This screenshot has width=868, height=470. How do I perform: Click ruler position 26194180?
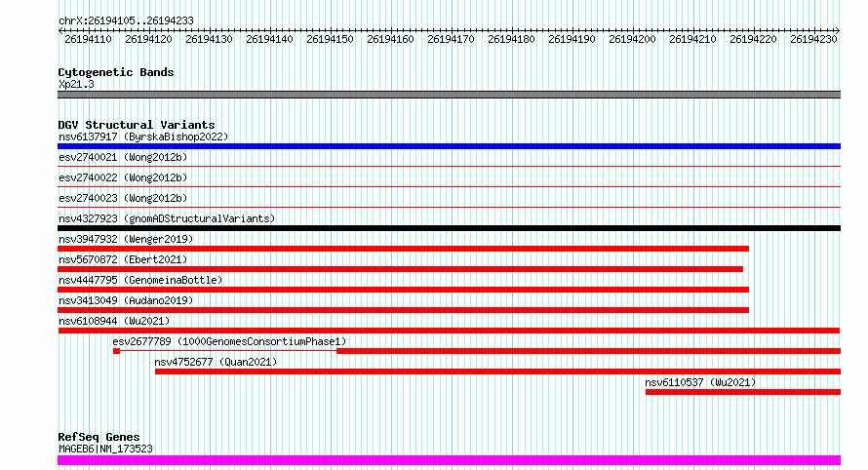click(511, 39)
